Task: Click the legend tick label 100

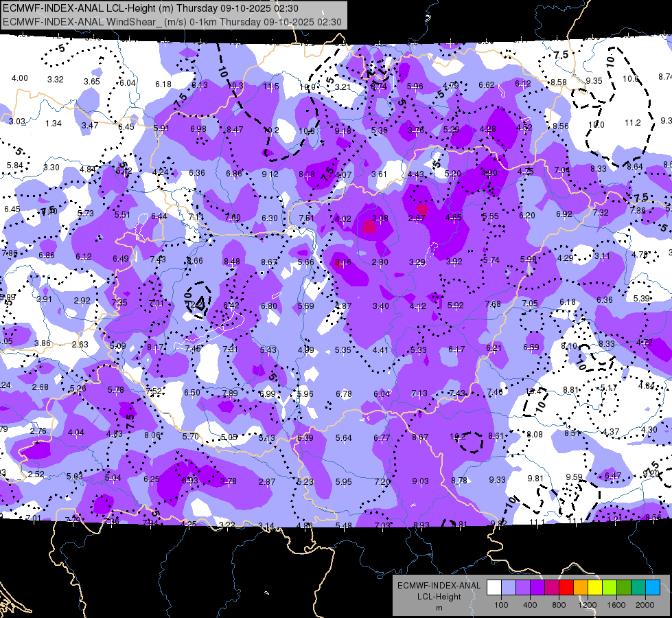Action: point(501,605)
